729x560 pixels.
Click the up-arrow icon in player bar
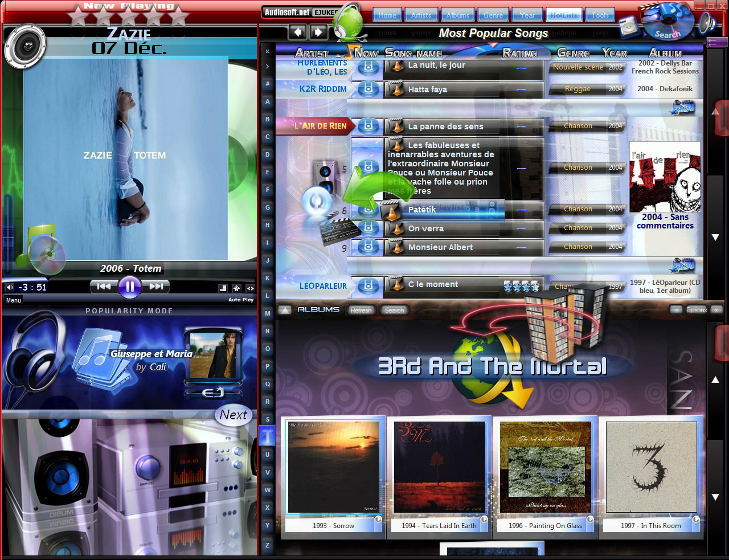(236, 288)
